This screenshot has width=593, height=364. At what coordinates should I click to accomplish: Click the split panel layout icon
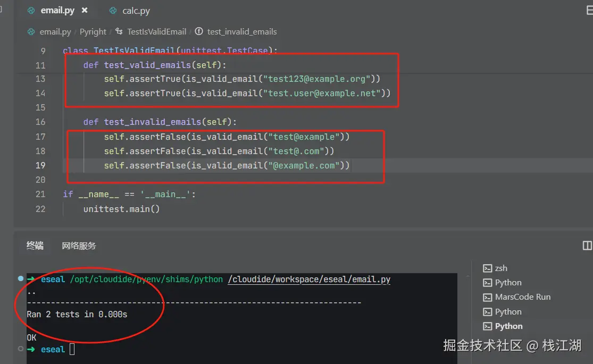(587, 246)
